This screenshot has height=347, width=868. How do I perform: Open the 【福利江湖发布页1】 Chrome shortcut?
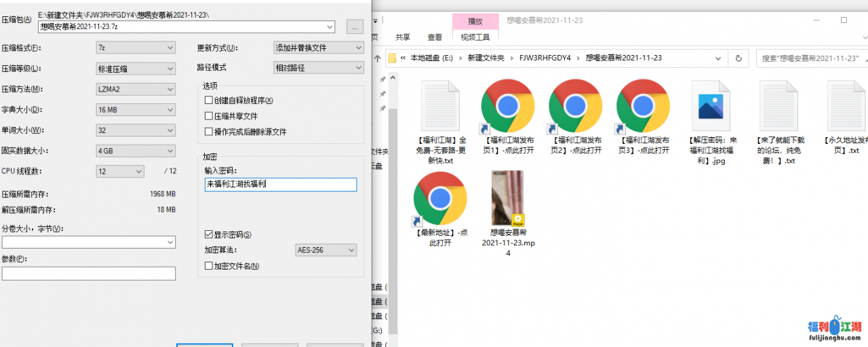pos(507,106)
